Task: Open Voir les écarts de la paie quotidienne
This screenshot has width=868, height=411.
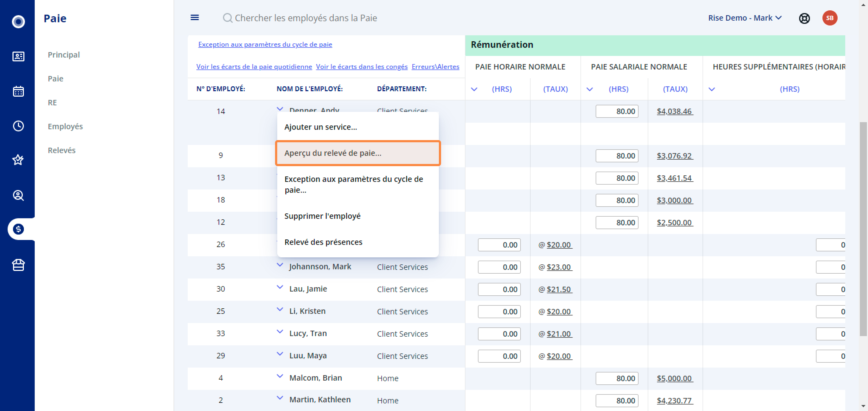Action: point(254,67)
